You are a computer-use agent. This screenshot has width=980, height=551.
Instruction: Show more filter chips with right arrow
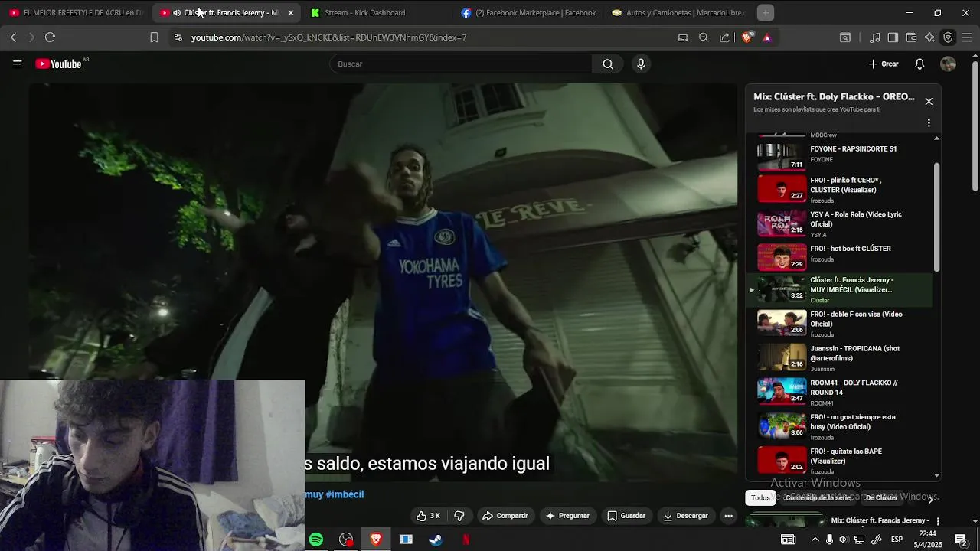pos(930,499)
